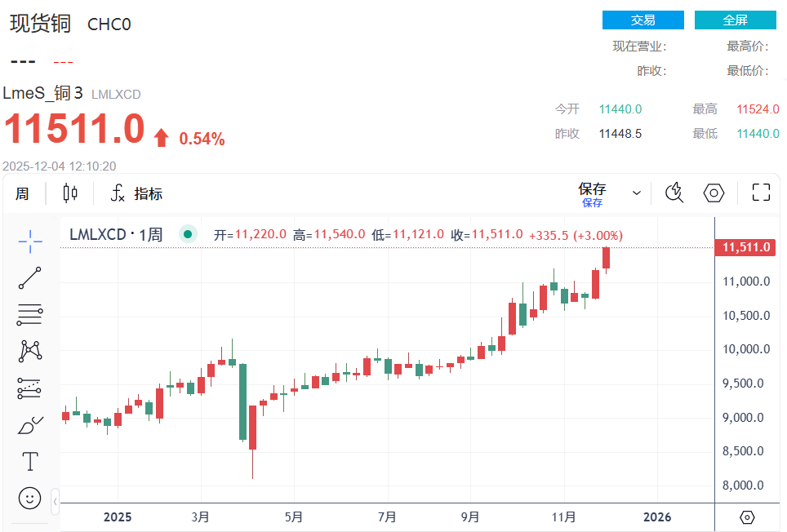Open the Fibonacci retracement tool
Image resolution: width=787 pixels, height=532 pixels.
[x=30, y=314]
